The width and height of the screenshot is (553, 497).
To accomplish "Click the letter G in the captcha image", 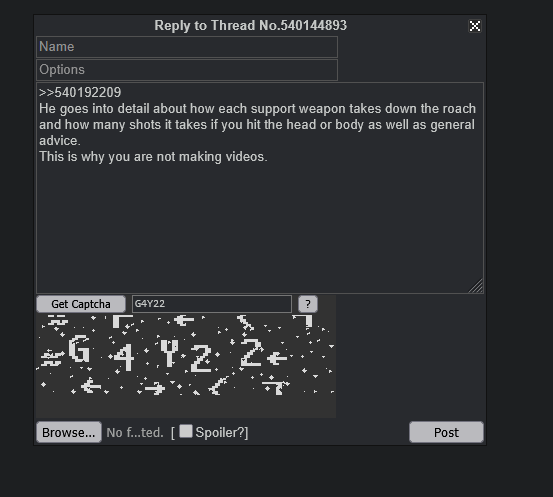I will [x=79, y=348].
